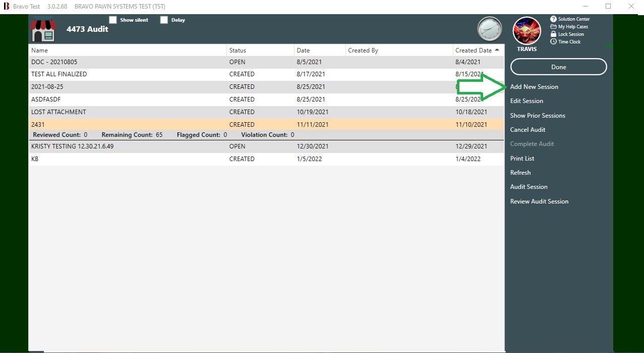Choose Add New Session
Viewport: 644px width, 353px height.
click(x=534, y=87)
